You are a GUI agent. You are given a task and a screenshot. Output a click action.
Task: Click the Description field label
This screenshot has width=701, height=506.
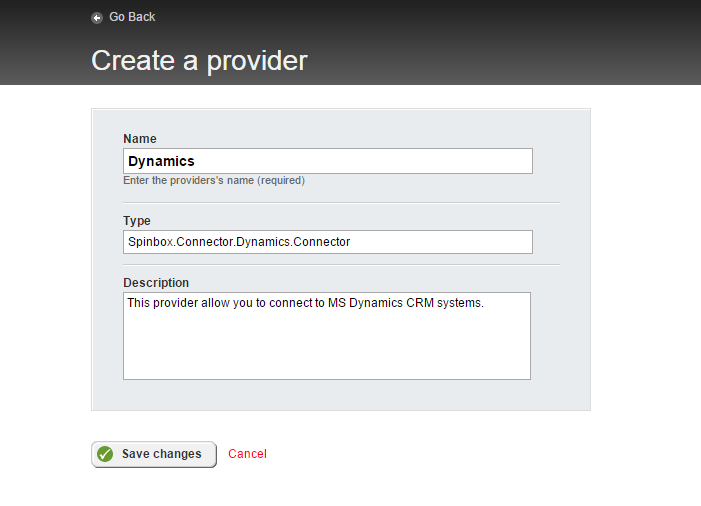(x=156, y=283)
